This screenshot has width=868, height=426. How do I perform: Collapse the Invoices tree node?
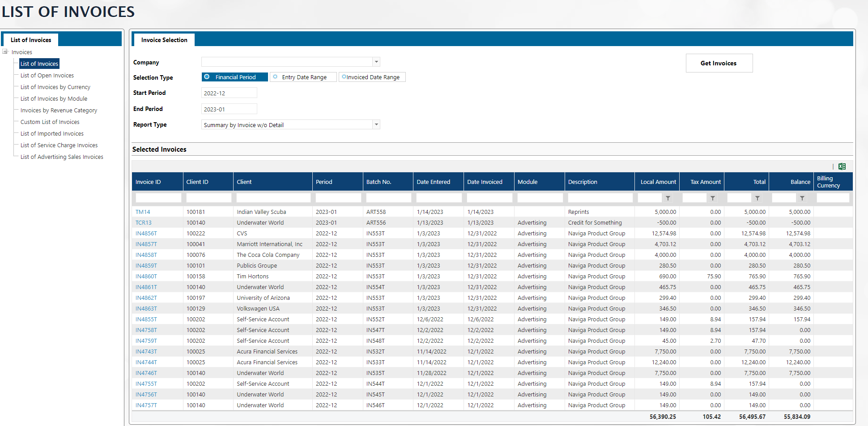pos(5,52)
